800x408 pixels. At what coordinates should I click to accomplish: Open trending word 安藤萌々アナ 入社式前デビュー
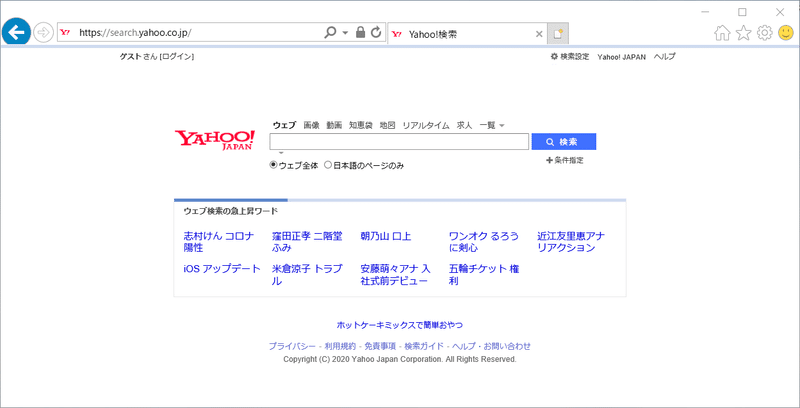click(395, 274)
